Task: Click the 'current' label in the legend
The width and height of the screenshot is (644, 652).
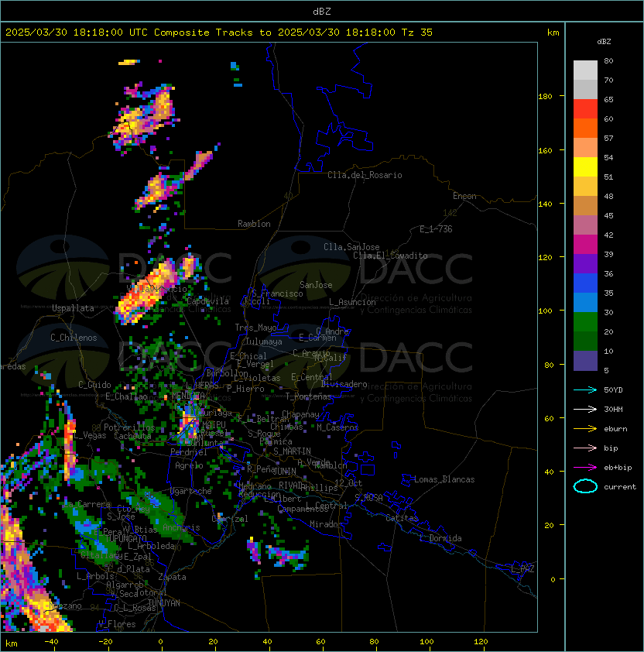Action: click(620, 486)
